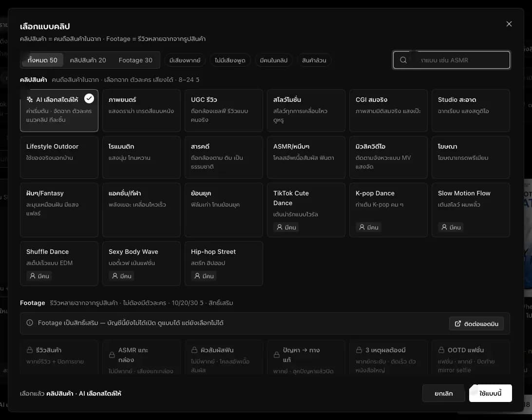
Task: Select the UGC รีวิว style card
Action: (x=224, y=110)
